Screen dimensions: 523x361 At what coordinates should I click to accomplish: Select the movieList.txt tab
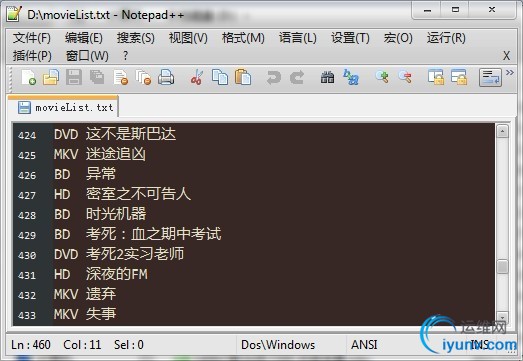tap(63, 107)
